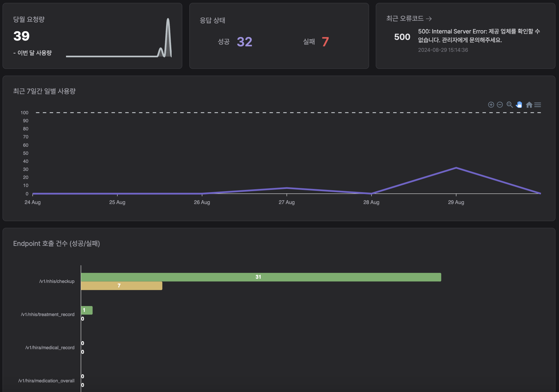Select the magnifier selection zoom tool
Image resolution: width=559 pixels, height=392 pixels.
click(509, 105)
